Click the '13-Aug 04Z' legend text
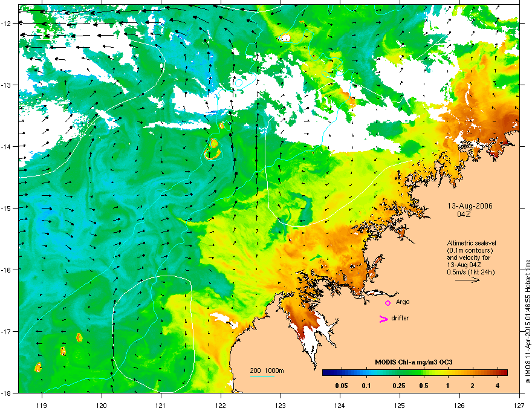Image resolution: width=532 pixels, height=411 pixels. pyautogui.click(x=464, y=265)
